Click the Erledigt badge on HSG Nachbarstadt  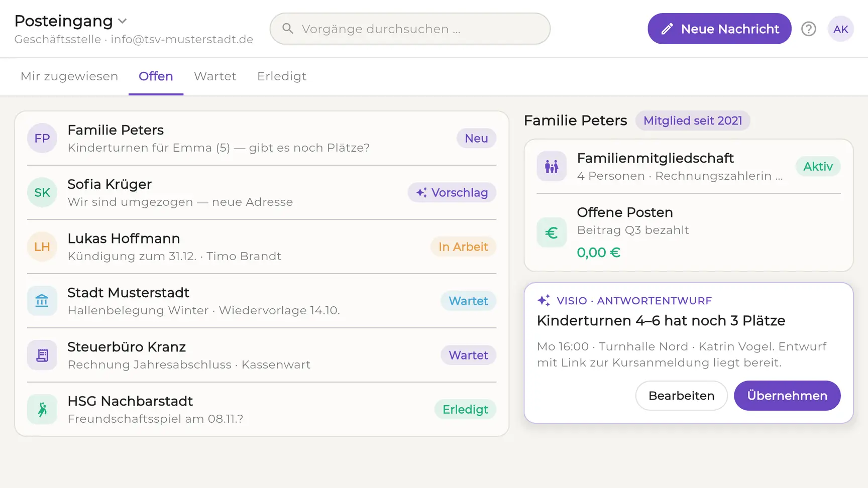tap(465, 409)
